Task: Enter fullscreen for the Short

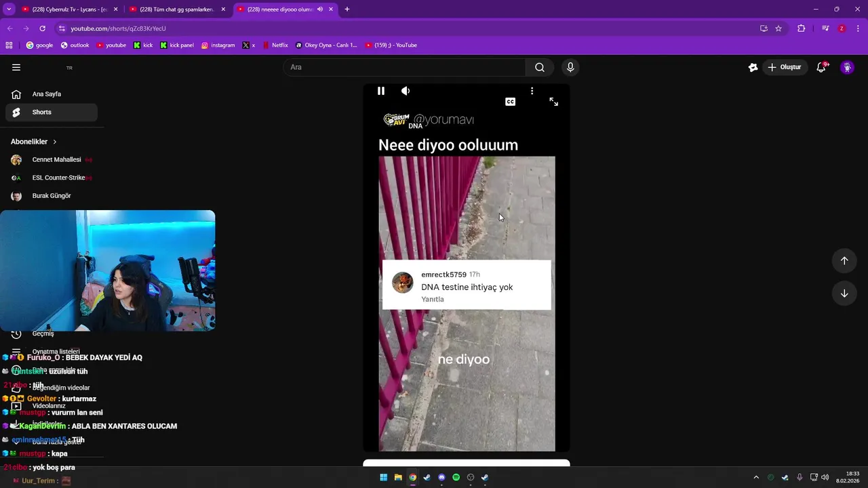Action: click(x=554, y=102)
